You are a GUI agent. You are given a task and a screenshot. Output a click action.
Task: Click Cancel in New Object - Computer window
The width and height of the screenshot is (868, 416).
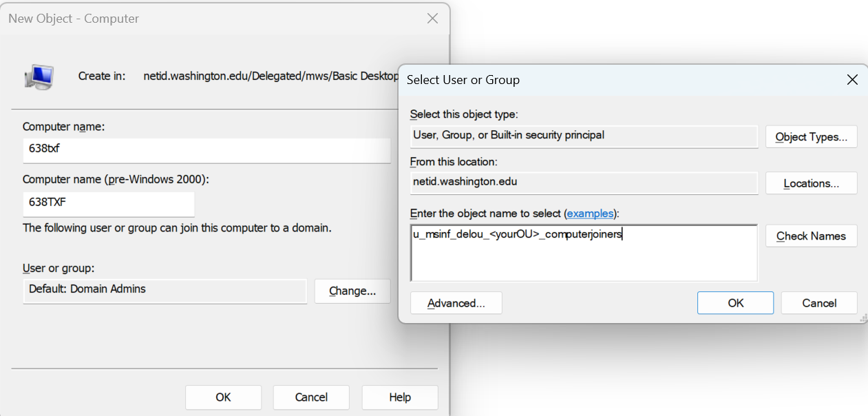311,397
